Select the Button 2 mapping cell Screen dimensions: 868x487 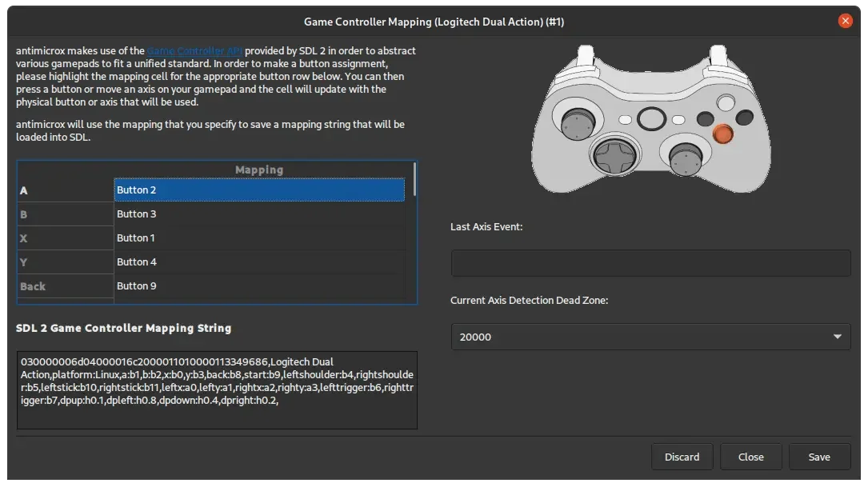click(x=259, y=190)
